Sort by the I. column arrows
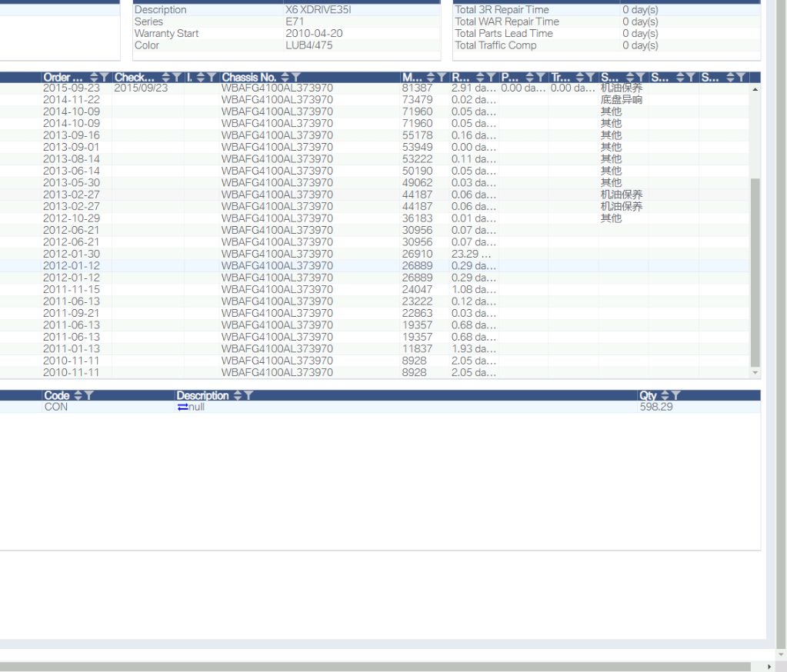The image size is (787, 672). (x=201, y=77)
